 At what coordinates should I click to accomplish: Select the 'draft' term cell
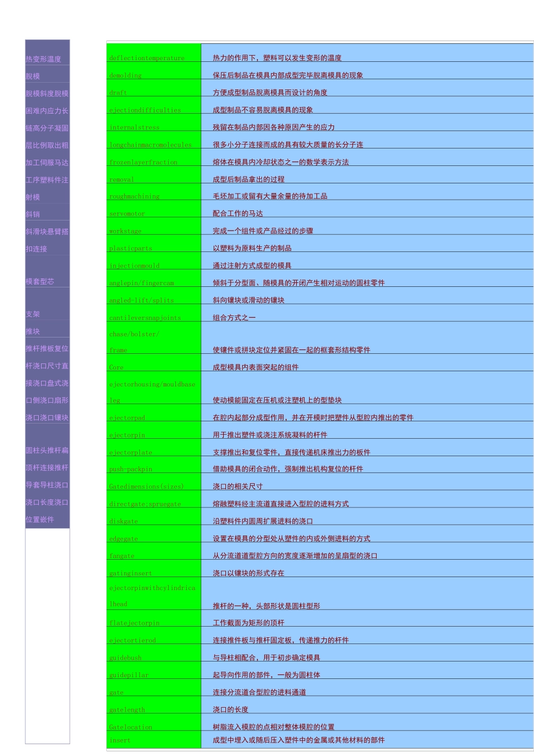[153, 88]
